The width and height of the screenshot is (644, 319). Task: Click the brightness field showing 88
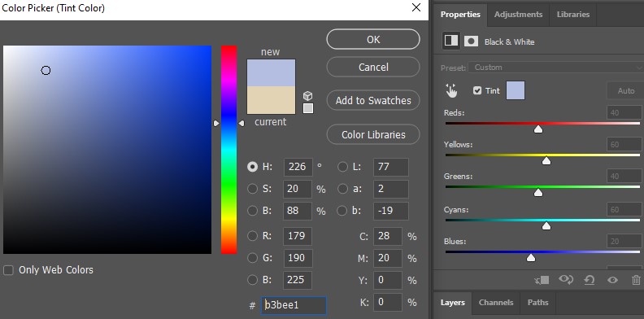click(298, 211)
